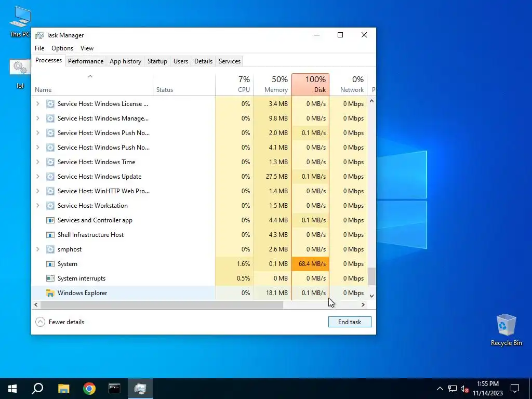Switch to the Services tab

pos(229,61)
